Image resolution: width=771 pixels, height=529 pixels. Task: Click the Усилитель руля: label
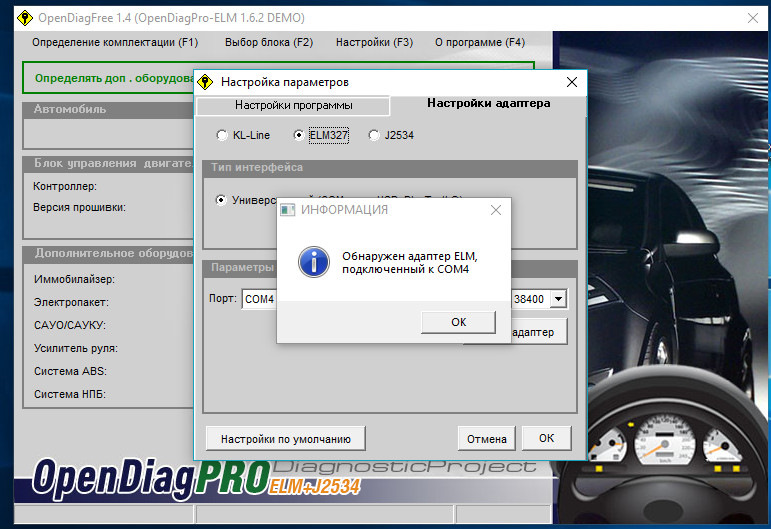(x=76, y=349)
